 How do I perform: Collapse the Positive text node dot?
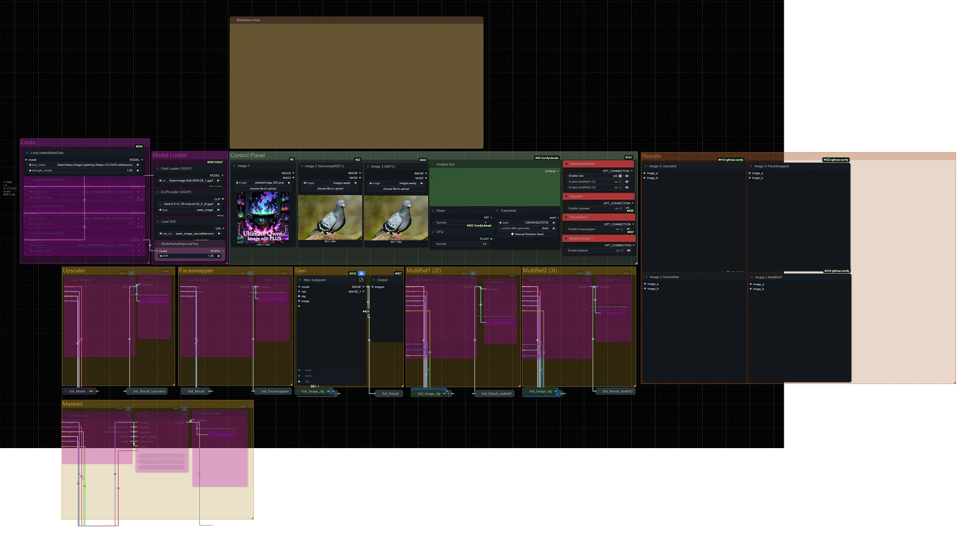click(x=433, y=165)
